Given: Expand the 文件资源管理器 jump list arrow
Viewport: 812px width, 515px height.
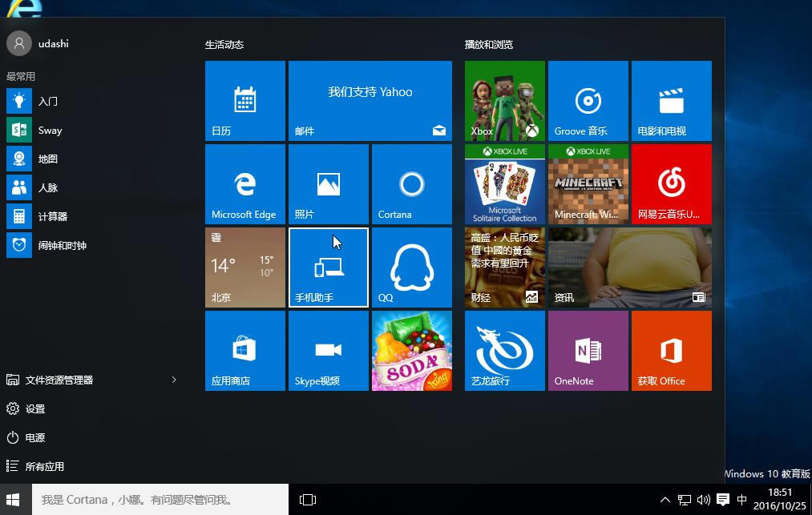Looking at the screenshot, I should (174, 380).
